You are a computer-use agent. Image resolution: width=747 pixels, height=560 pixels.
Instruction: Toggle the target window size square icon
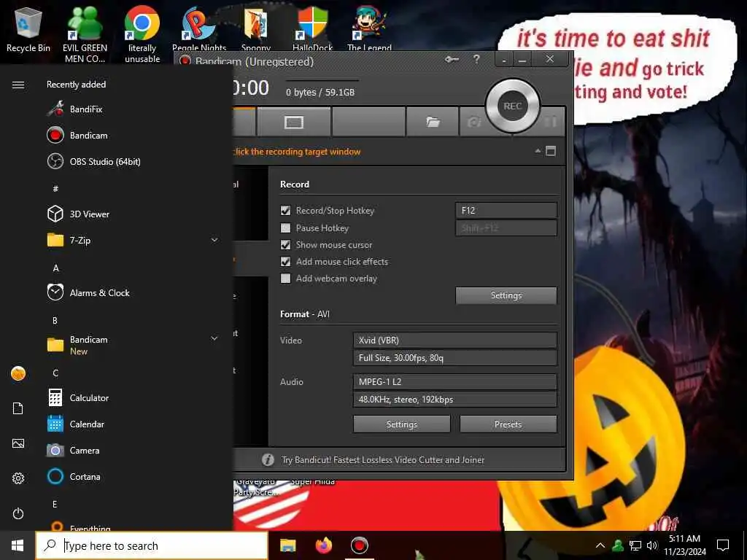[551, 151]
